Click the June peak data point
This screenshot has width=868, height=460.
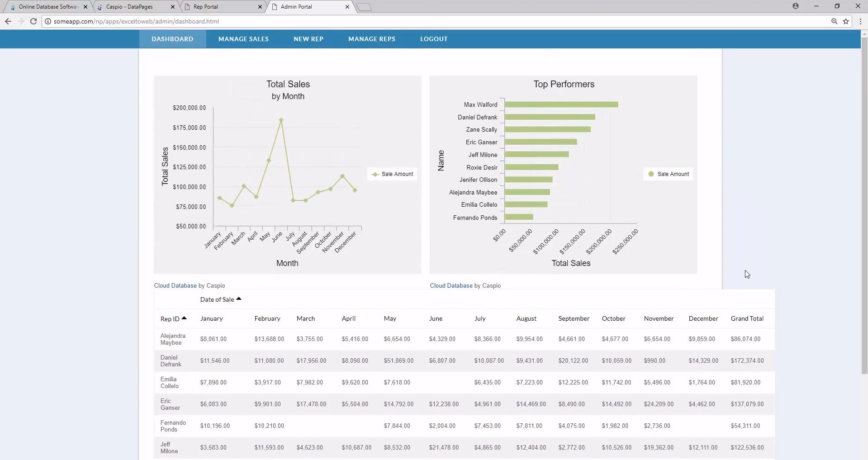(x=281, y=120)
